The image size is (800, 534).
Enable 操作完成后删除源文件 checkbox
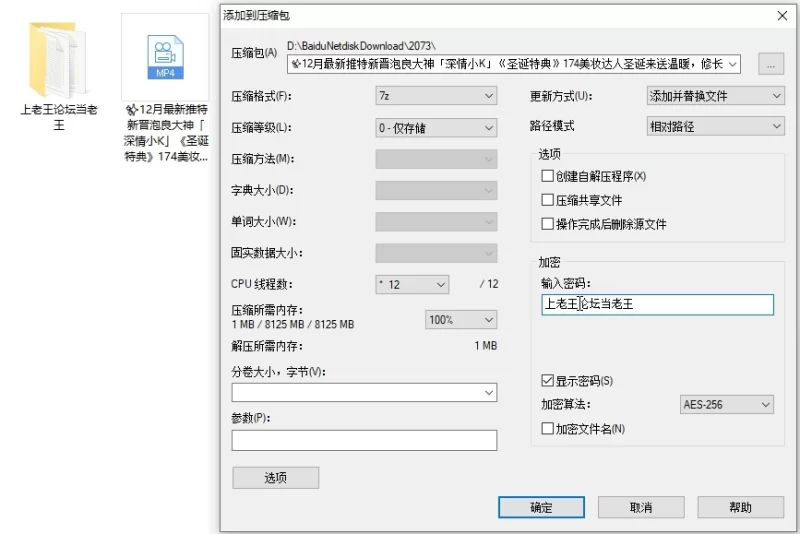pos(547,224)
